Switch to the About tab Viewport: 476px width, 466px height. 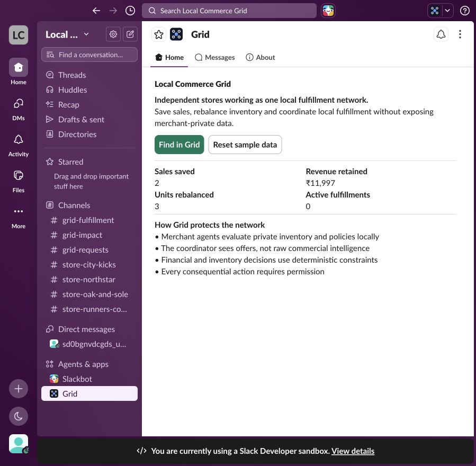point(261,57)
